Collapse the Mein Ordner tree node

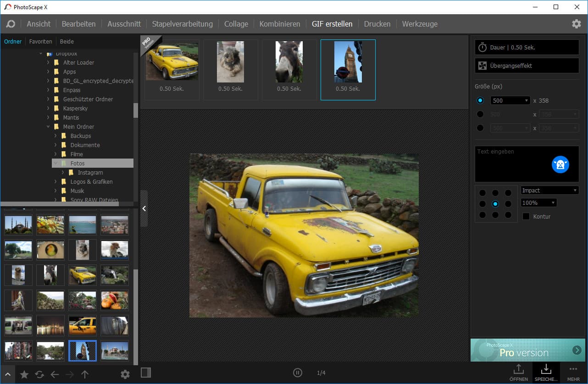click(x=48, y=126)
